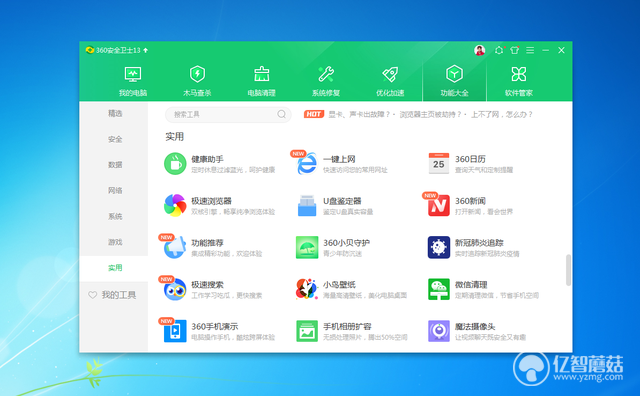
Task: Switch to 游戏 sidebar category
Action: 115,242
